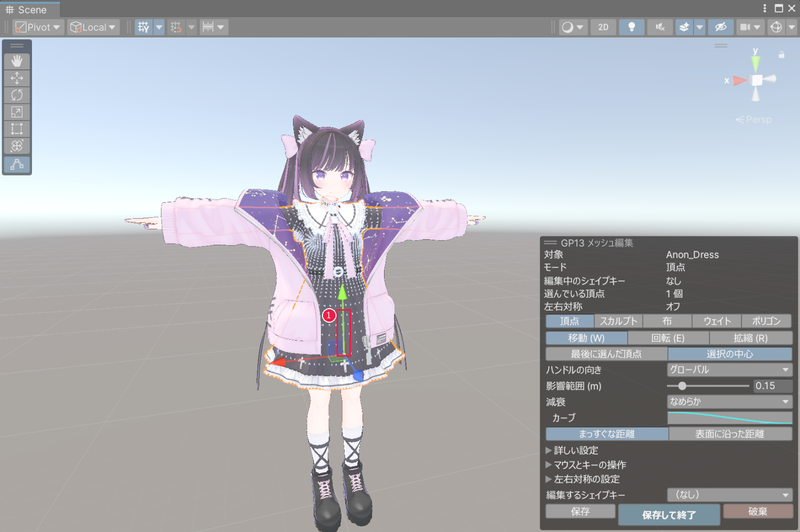The width and height of the screenshot is (800, 532).
Task: Toggle 2D view mode
Action: pyautogui.click(x=603, y=27)
